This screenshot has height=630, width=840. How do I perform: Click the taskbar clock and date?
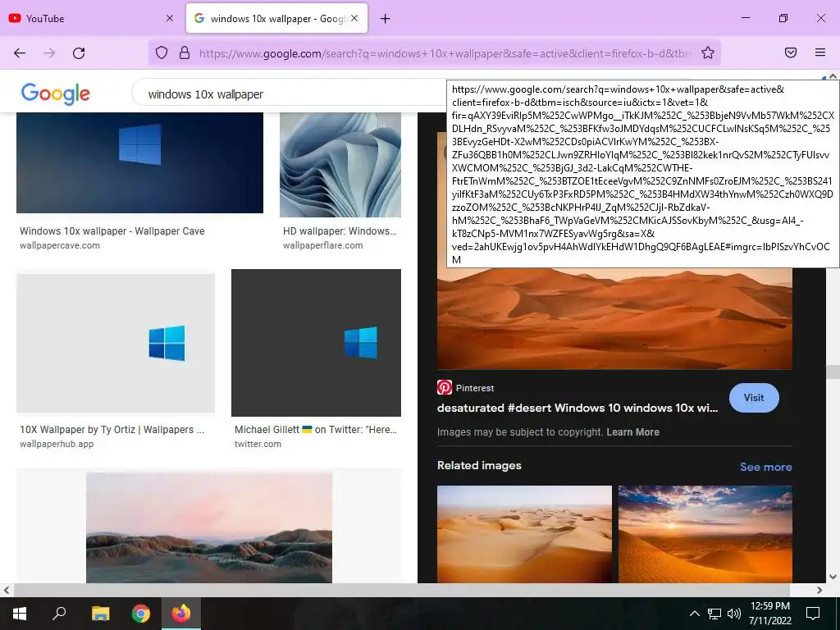(x=769, y=614)
